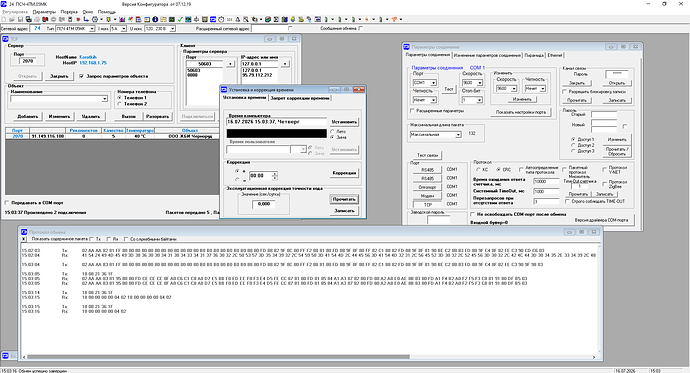Expand the device type ПСЧ-4ТМ dropdown

pos(92,29)
